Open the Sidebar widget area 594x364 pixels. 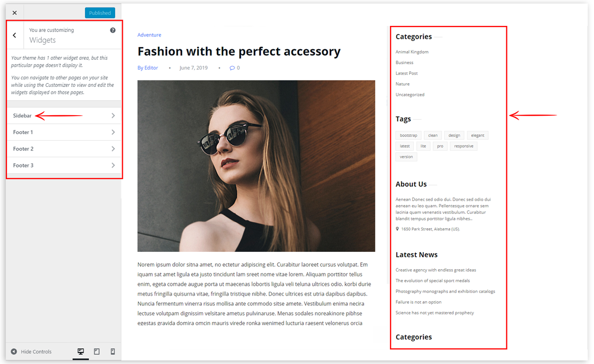click(64, 116)
